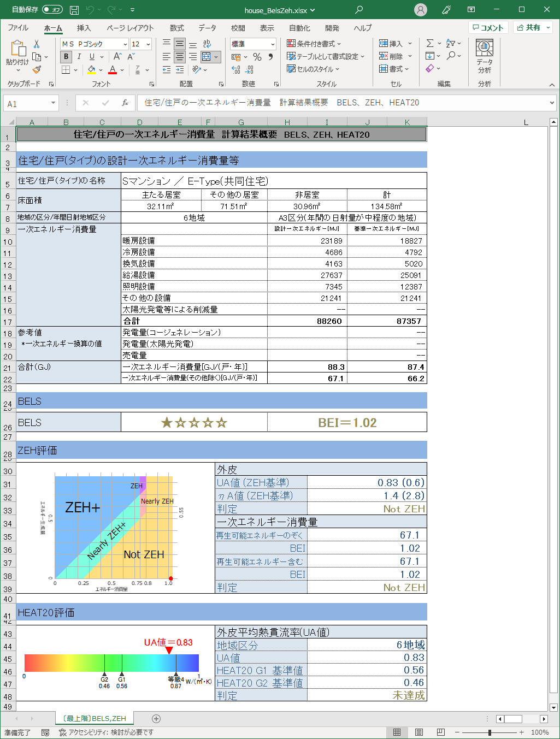Click the insert function fx icon
This screenshot has width=560, height=739.
tap(125, 103)
